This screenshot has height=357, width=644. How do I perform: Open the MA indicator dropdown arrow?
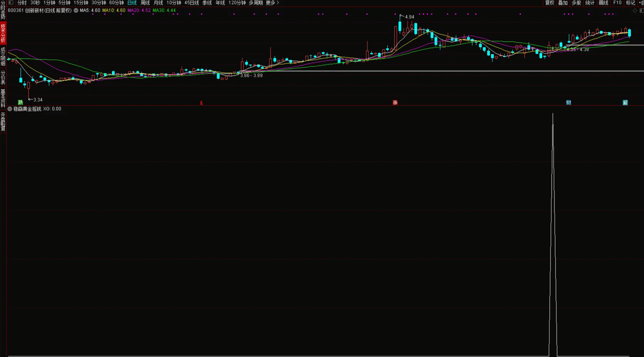pos(76,10)
